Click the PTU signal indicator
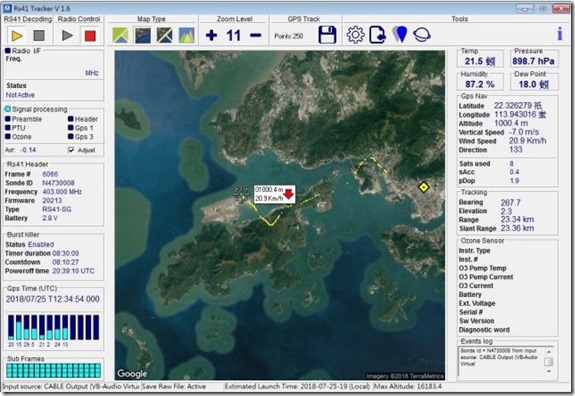This screenshot has width=575, height=396. (8, 128)
